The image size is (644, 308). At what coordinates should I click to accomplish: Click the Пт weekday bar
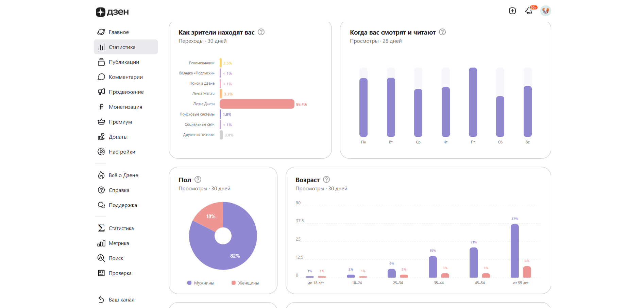[x=473, y=102]
